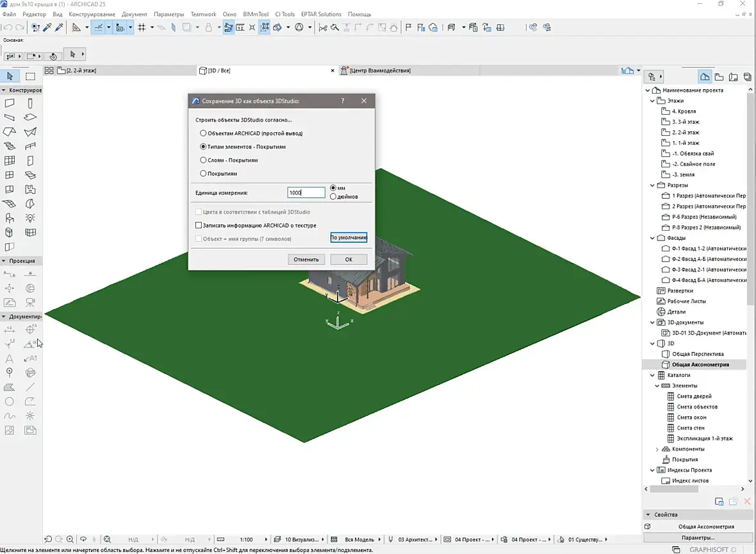The height and width of the screenshot is (554, 756).
Task: Click the measurement unit input field
Action: click(306, 192)
